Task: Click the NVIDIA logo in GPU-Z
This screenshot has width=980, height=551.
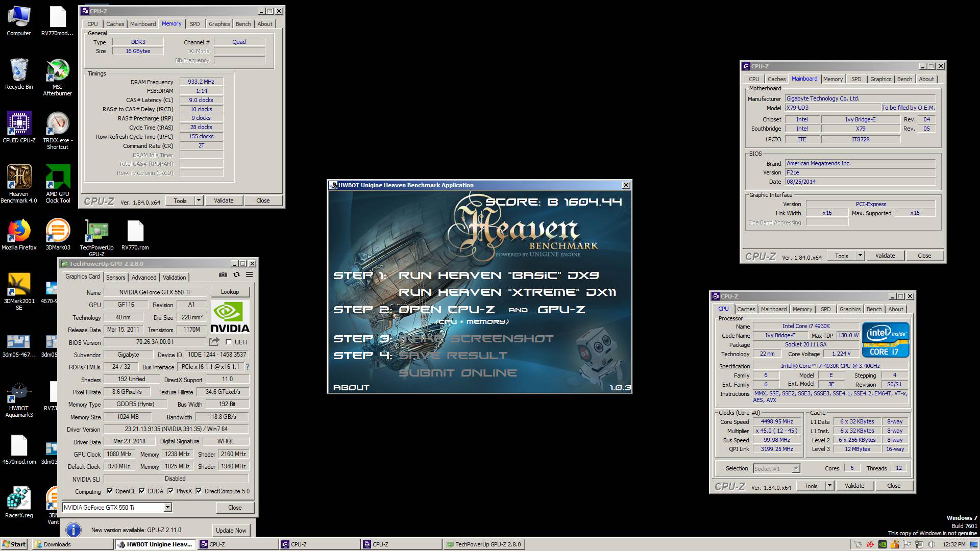Action: pyautogui.click(x=230, y=317)
